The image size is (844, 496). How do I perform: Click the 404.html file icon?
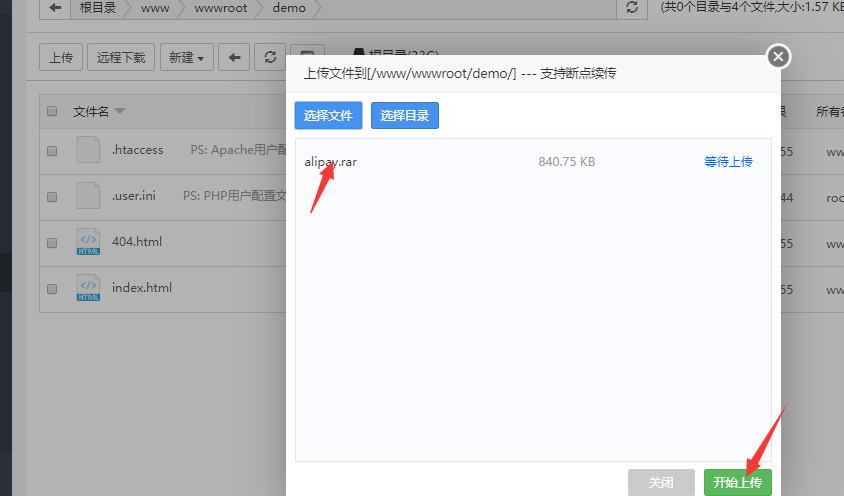coord(88,242)
